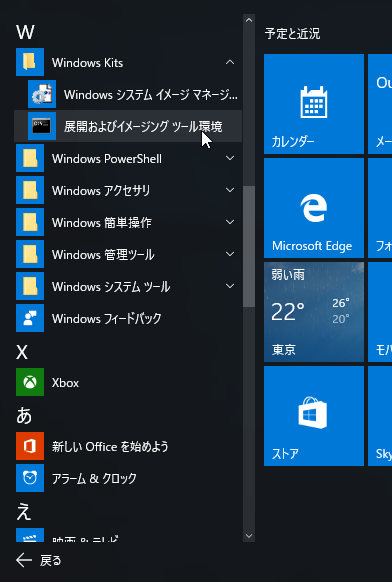The height and width of the screenshot is (582, 392).
Task: Click the scrollbar down arrow
Action: click(249, 536)
